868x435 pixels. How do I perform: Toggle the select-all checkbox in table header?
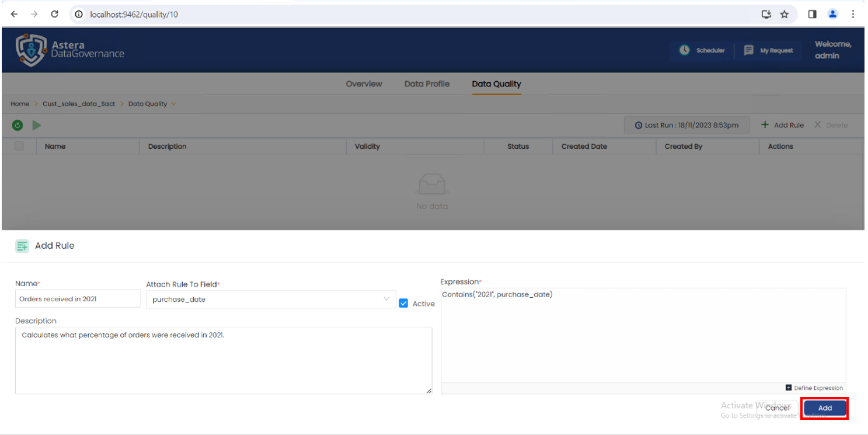pyautogui.click(x=19, y=147)
